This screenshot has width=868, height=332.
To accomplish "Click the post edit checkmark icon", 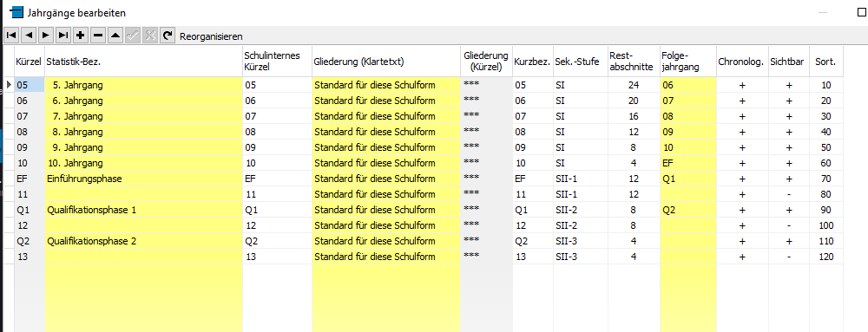I will [x=132, y=36].
